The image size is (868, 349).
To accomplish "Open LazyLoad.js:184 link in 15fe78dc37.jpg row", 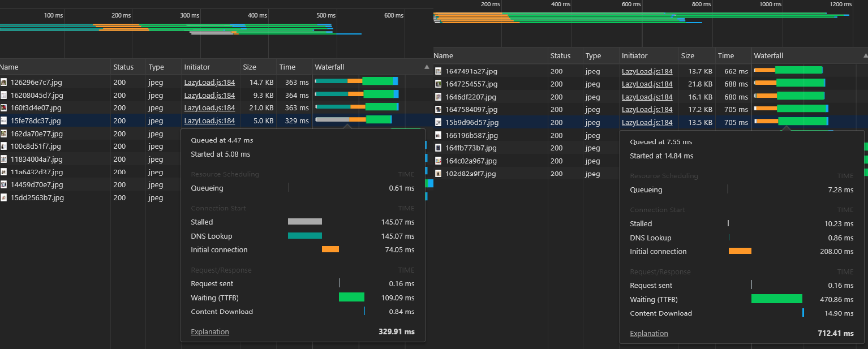I will pos(209,120).
